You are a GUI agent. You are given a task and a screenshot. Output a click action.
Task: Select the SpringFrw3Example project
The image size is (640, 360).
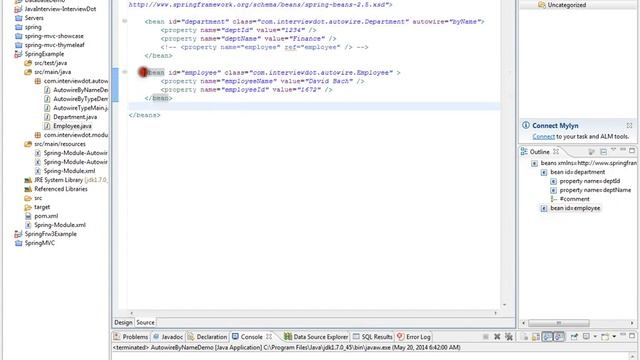[51, 234]
